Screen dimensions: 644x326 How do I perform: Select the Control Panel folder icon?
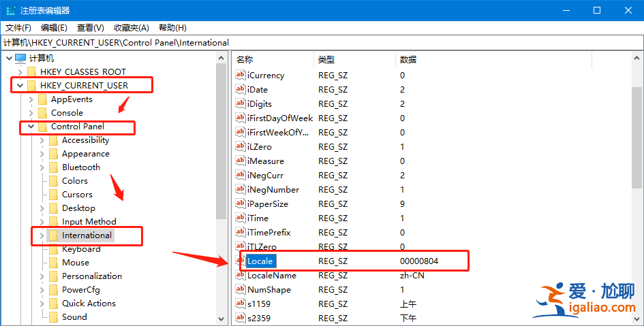click(x=43, y=127)
